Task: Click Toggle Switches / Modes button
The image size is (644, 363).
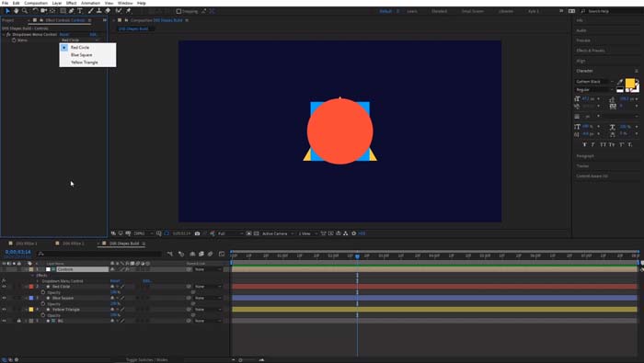Action: coord(146,359)
